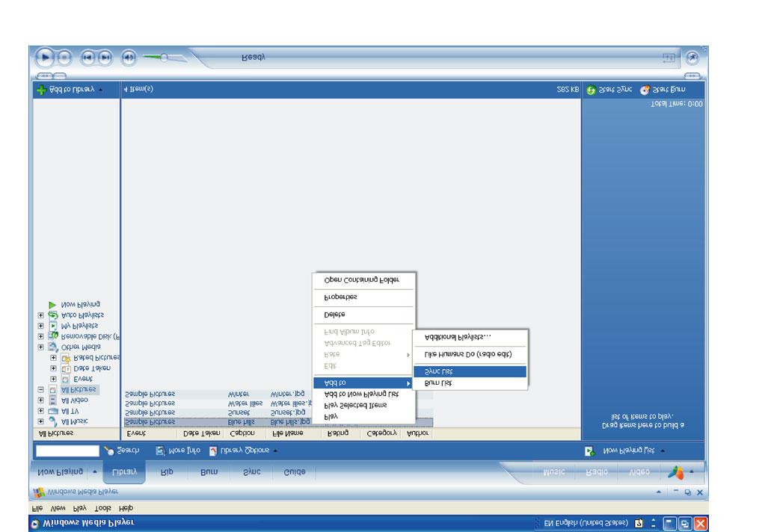The image size is (765, 532).
Task: Click Properties in the context menu
Action: click(363, 297)
